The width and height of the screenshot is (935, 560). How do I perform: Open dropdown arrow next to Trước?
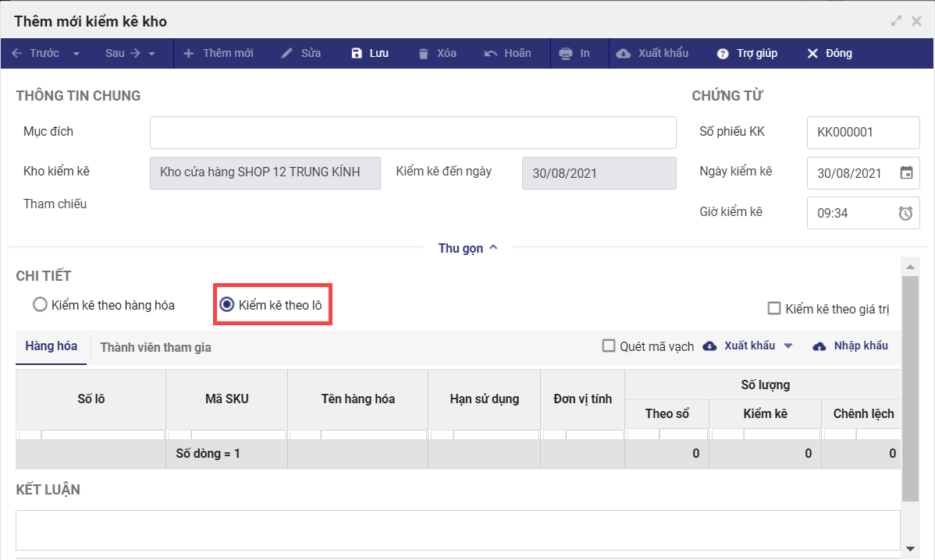tap(76, 54)
